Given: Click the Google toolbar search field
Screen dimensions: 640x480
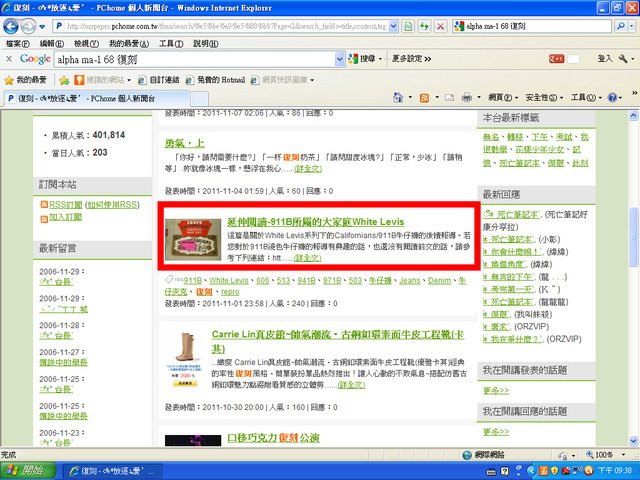Looking at the screenshot, I should point(196,60).
